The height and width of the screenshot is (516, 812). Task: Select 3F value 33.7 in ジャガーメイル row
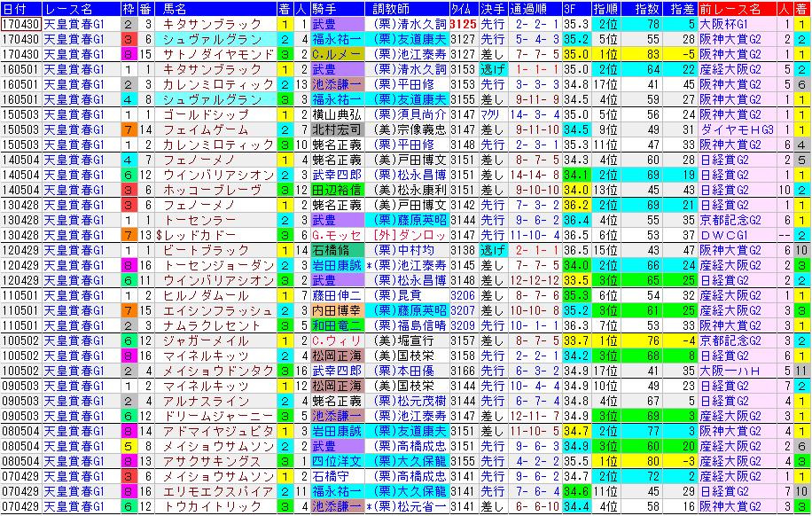pyautogui.click(x=576, y=340)
